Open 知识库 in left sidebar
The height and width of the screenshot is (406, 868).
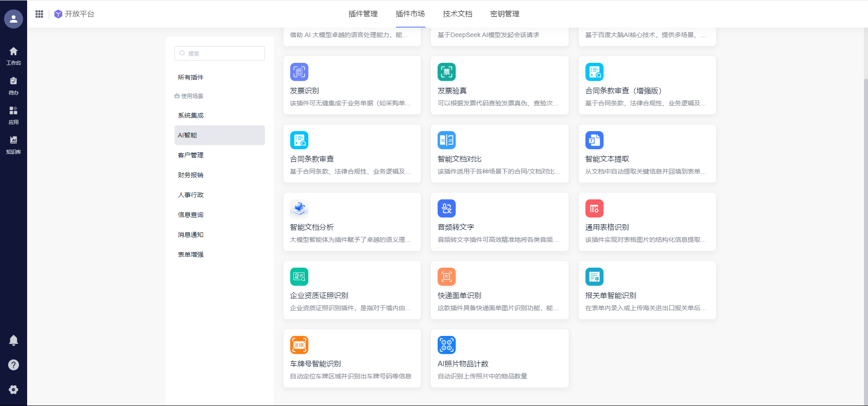click(x=14, y=145)
